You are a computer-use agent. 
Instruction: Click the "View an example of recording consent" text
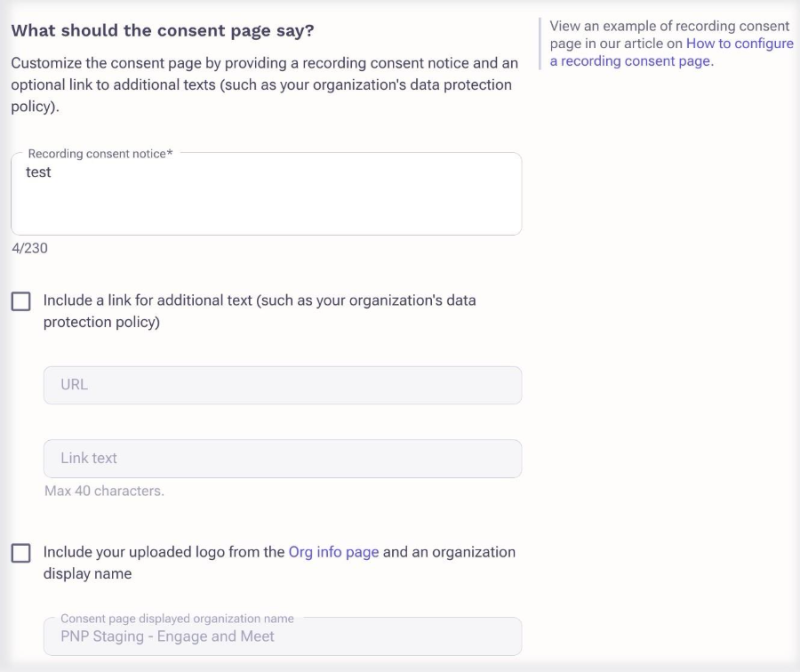click(x=669, y=26)
